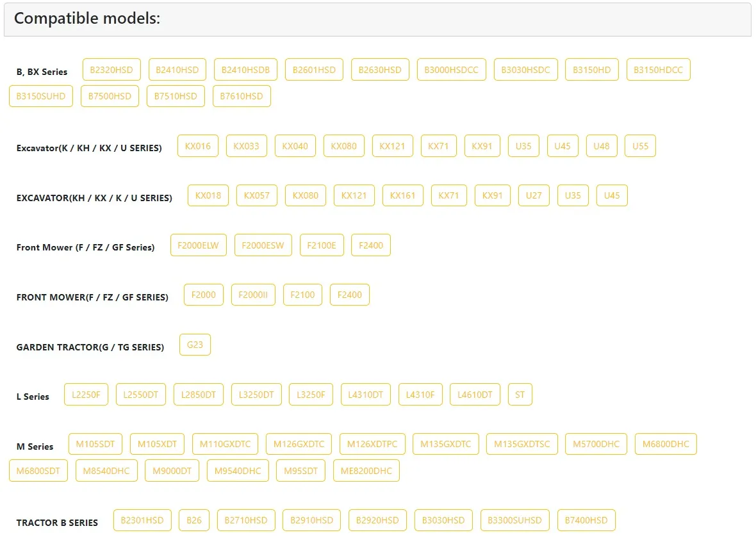
Task: Pick the KX161 excavator tag
Action: (403, 195)
